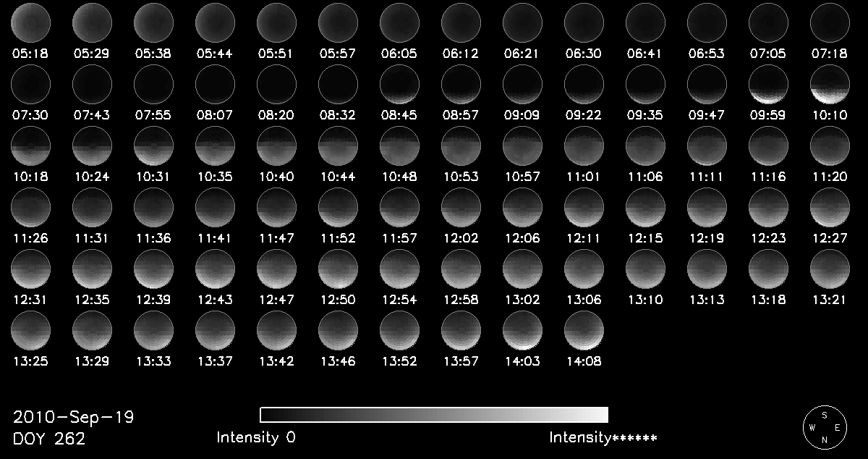This screenshot has width=868, height=459.
Task: Click the Intensity****** maximum label
Action: click(603, 437)
